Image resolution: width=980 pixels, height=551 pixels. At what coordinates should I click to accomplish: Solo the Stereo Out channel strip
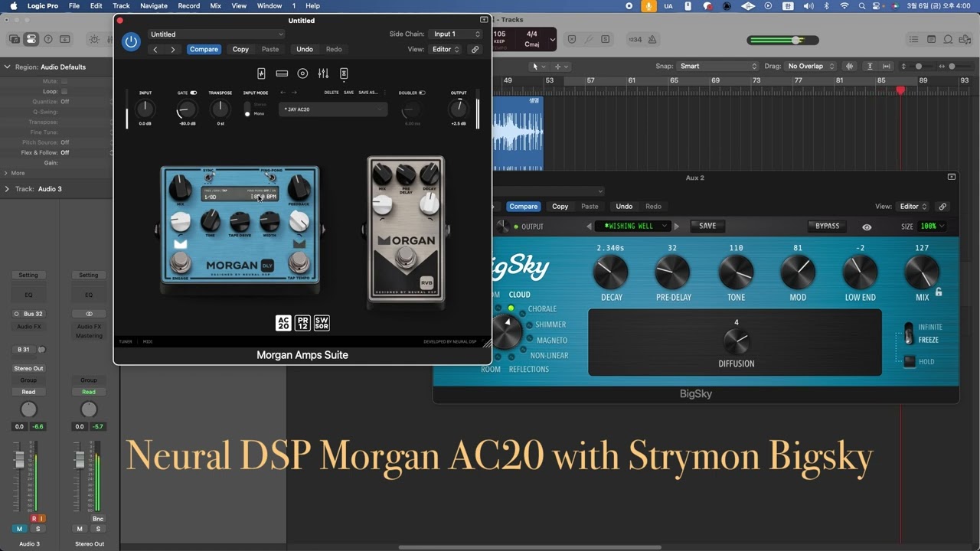99,529
